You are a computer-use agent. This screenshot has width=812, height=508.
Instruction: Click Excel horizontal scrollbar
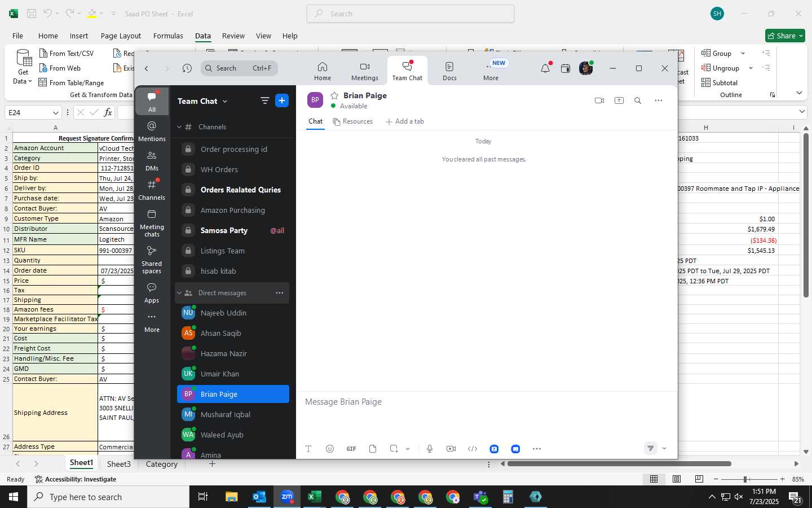[619, 464]
